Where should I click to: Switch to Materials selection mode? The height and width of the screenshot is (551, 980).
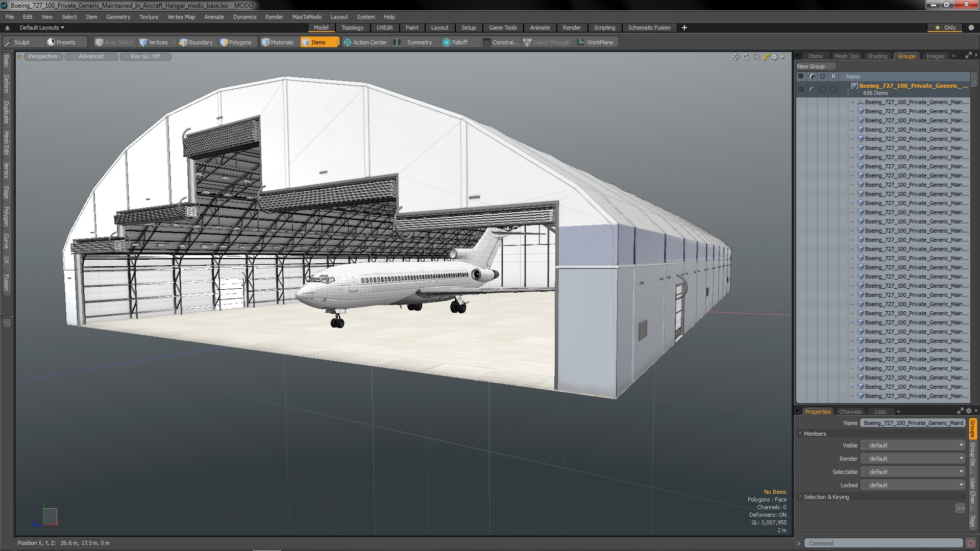(278, 42)
